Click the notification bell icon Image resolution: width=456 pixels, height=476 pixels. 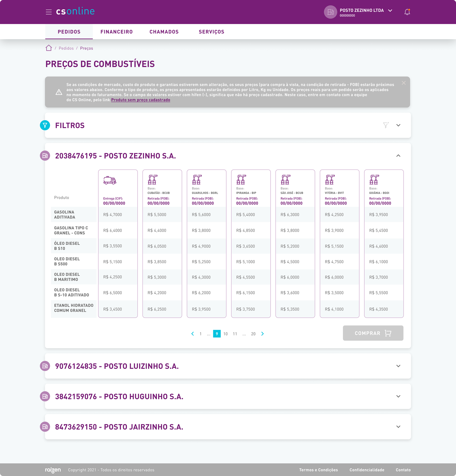pos(407,12)
